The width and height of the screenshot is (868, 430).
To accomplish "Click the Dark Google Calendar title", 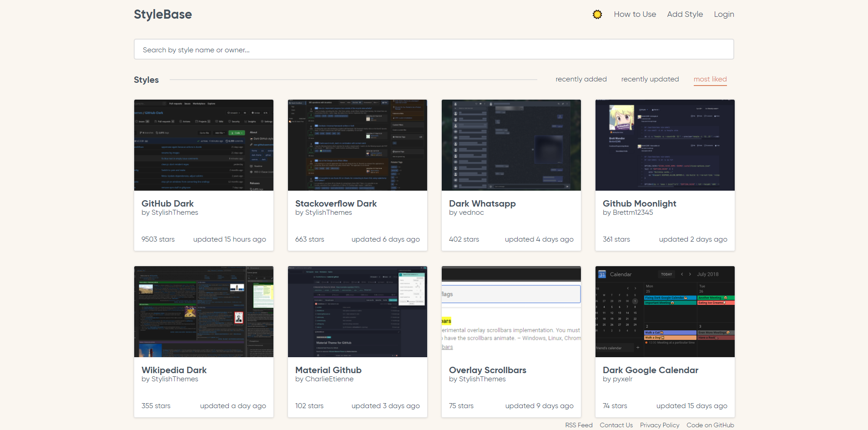I will click(650, 370).
